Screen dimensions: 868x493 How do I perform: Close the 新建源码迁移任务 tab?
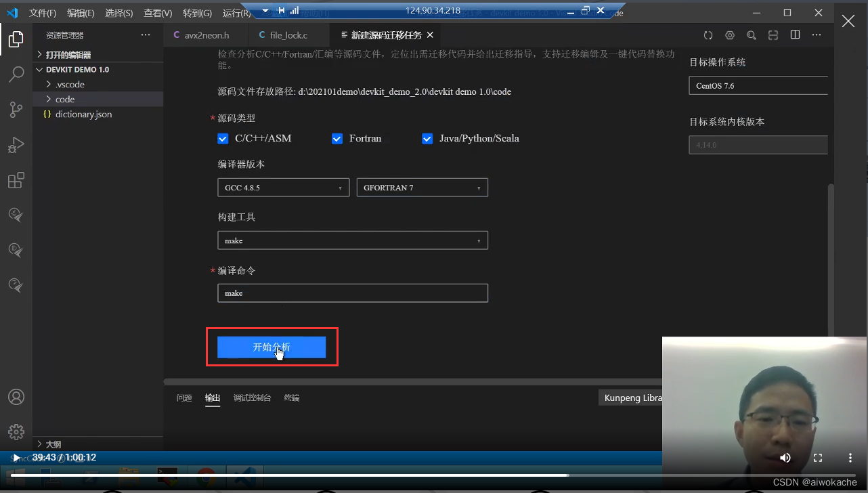click(x=430, y=35)
